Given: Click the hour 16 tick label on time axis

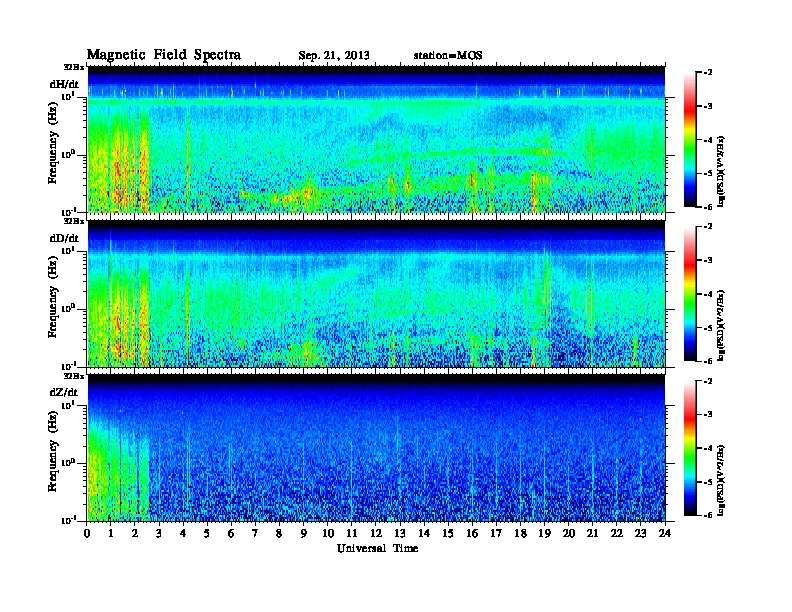Looking at the screenshot, I should 472,534.
